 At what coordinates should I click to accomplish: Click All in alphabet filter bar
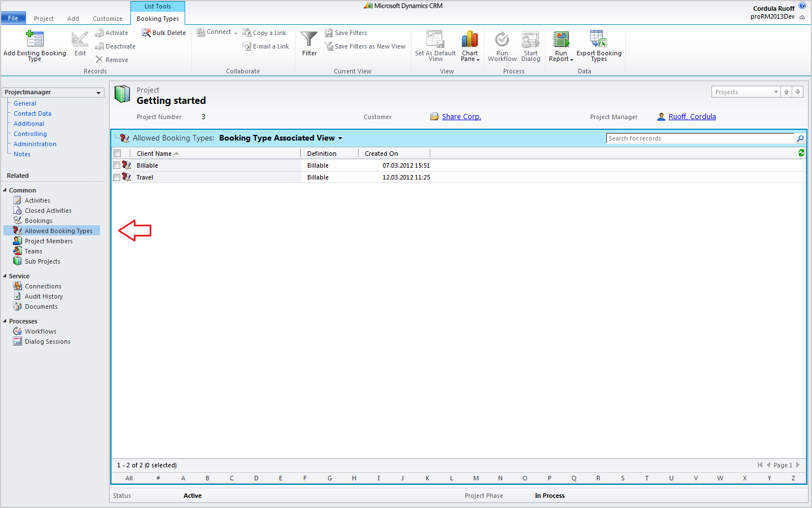coord(129,478)
